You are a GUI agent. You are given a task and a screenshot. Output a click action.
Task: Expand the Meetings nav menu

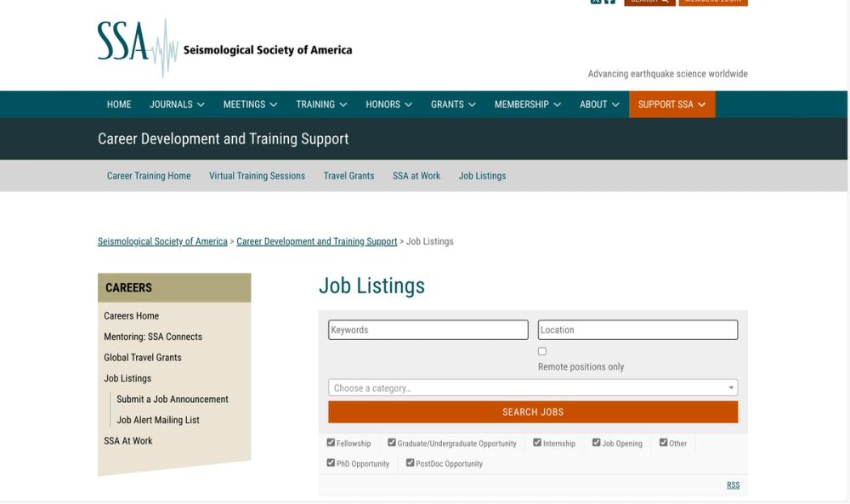[250, 104]
